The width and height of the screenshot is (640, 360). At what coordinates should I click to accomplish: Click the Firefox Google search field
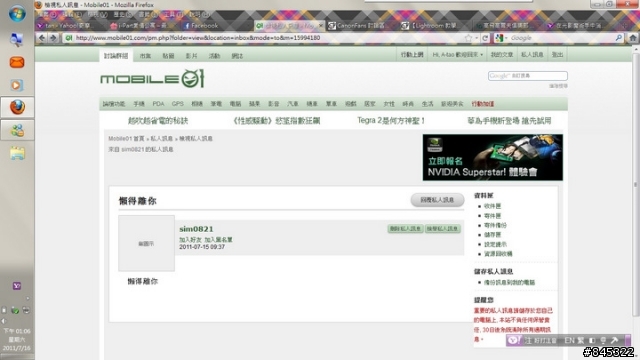tap(561, 38)
